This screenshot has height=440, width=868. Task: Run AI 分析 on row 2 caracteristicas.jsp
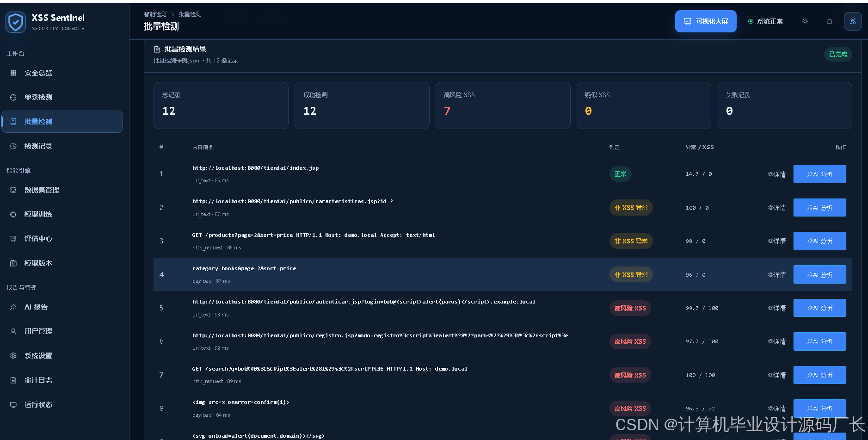(x=820, y=208)
